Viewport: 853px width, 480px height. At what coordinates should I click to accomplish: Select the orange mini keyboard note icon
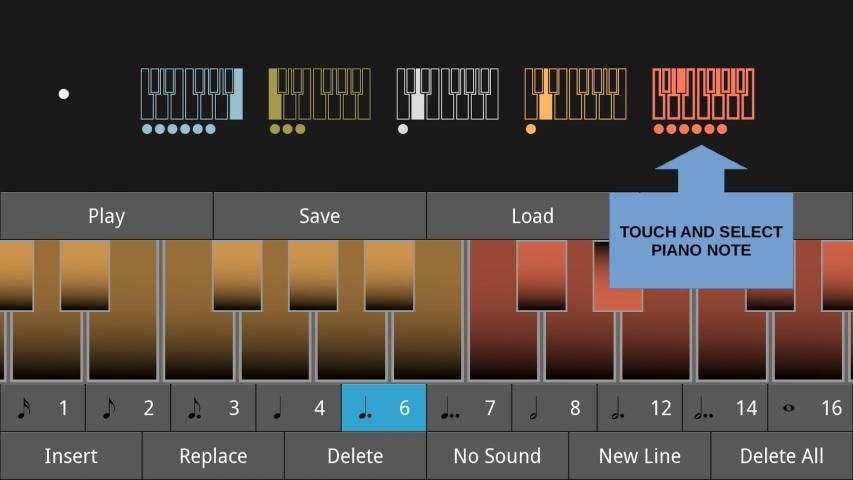575,95
